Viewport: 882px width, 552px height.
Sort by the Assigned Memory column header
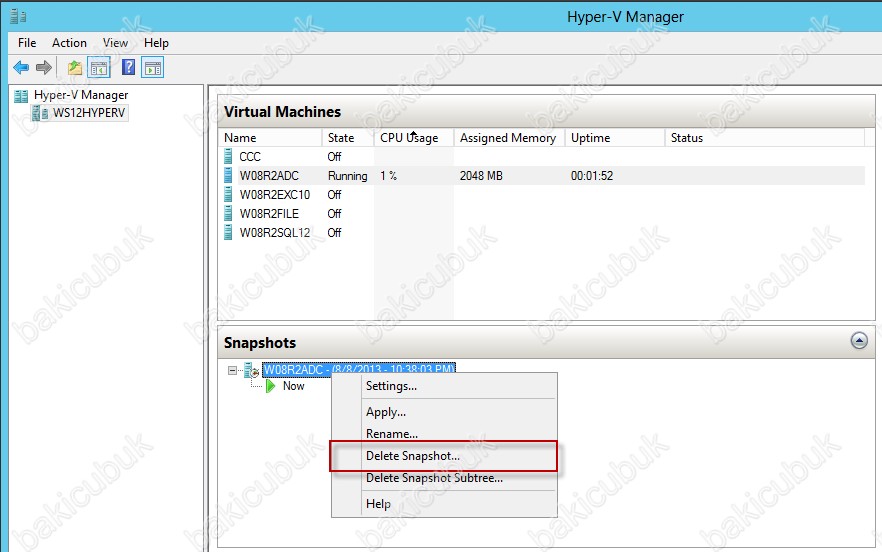pos(509,138)
